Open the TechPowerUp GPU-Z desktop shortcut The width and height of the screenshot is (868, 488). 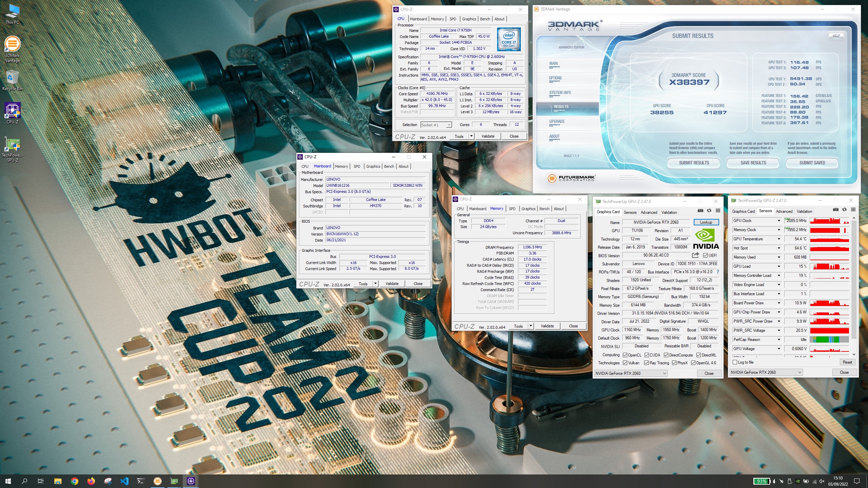pyautogui.click(x=13, y=149)
